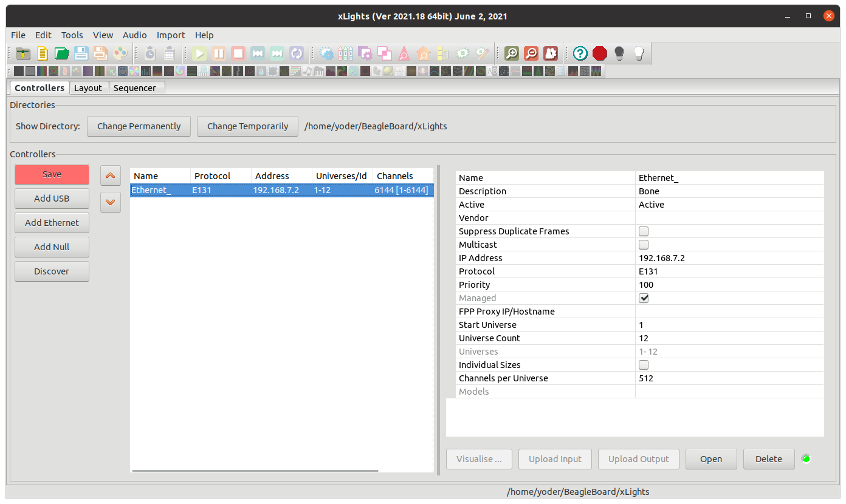Click the Zoom Out magnifier icon
The image size is (846, 504).
click(531, 53)
